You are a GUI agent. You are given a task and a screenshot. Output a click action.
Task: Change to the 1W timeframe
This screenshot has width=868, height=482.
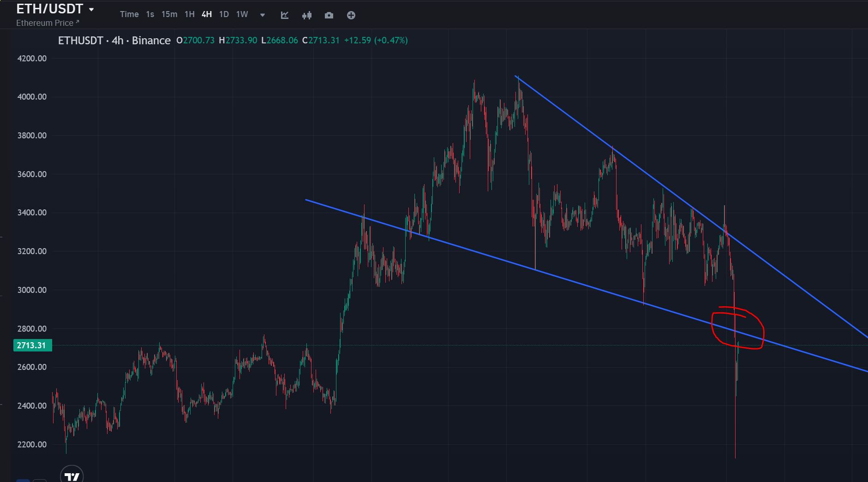242,14
